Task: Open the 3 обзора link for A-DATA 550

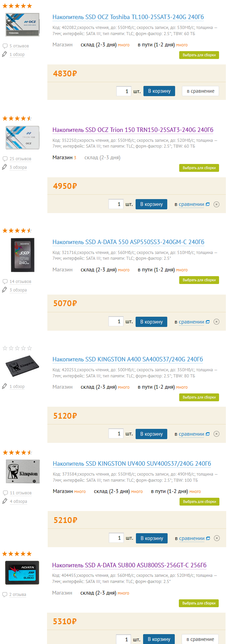Action: (18, 290)
